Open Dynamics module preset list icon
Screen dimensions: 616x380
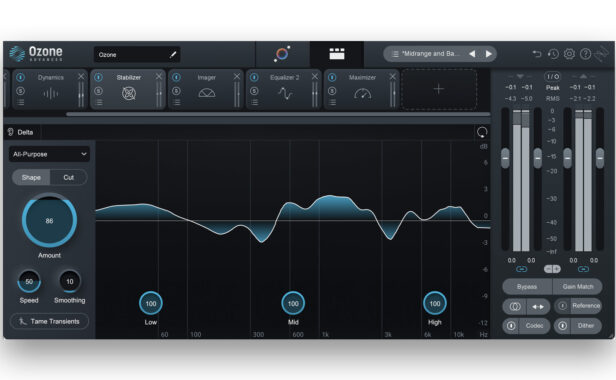click(20, 103)
